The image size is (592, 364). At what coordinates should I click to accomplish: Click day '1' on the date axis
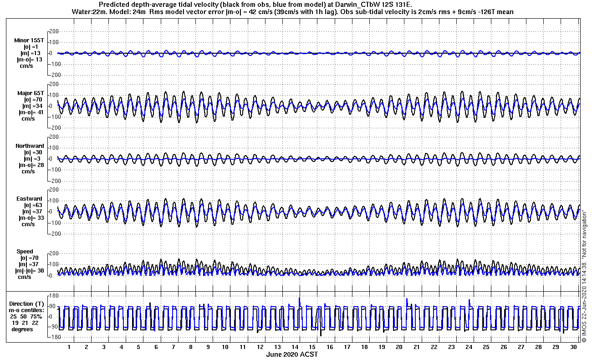coord(69,347)
